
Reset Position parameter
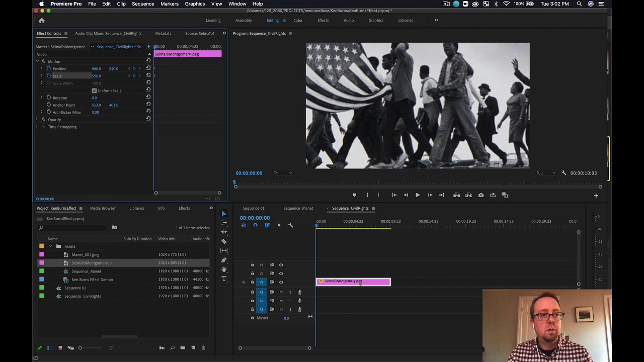coord(148,68)
